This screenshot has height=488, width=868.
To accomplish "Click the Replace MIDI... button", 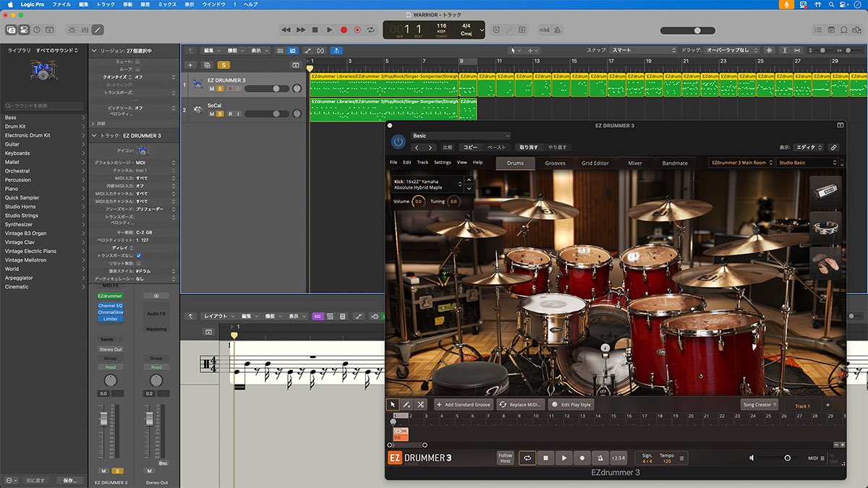I will click(x=521, y=405).
